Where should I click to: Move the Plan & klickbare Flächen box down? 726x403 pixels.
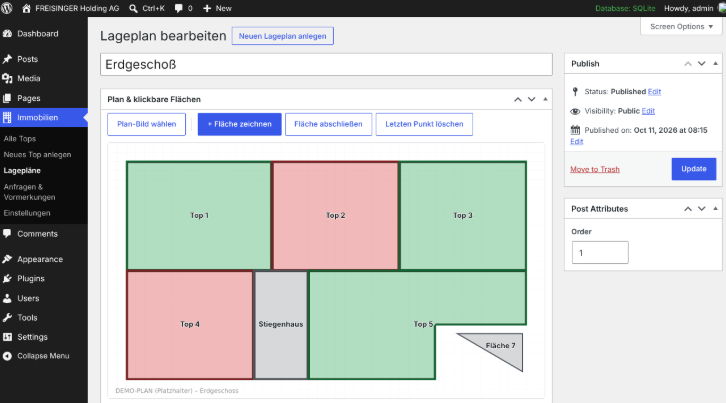point(532,99)
